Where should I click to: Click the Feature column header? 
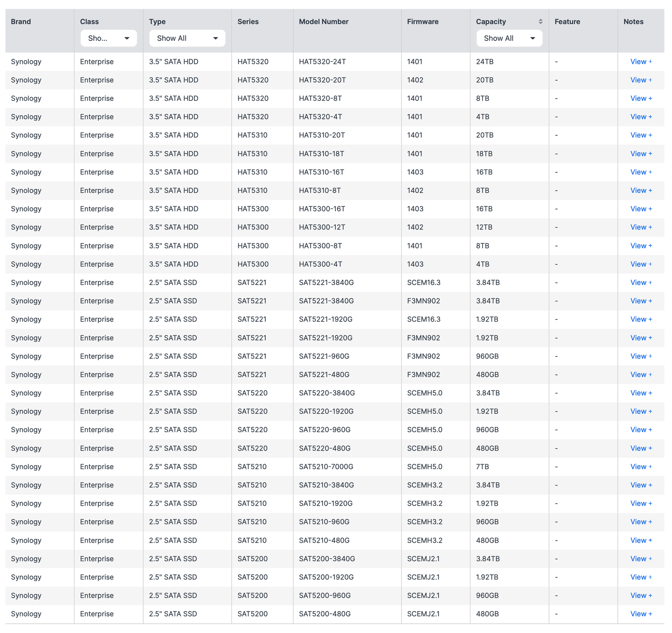tap(567, 21)
